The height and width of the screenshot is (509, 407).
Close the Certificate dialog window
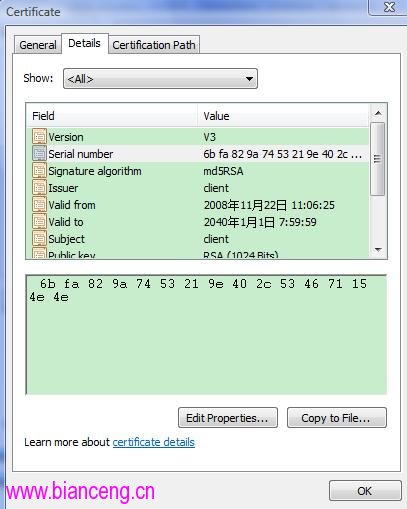pos(389,7)
